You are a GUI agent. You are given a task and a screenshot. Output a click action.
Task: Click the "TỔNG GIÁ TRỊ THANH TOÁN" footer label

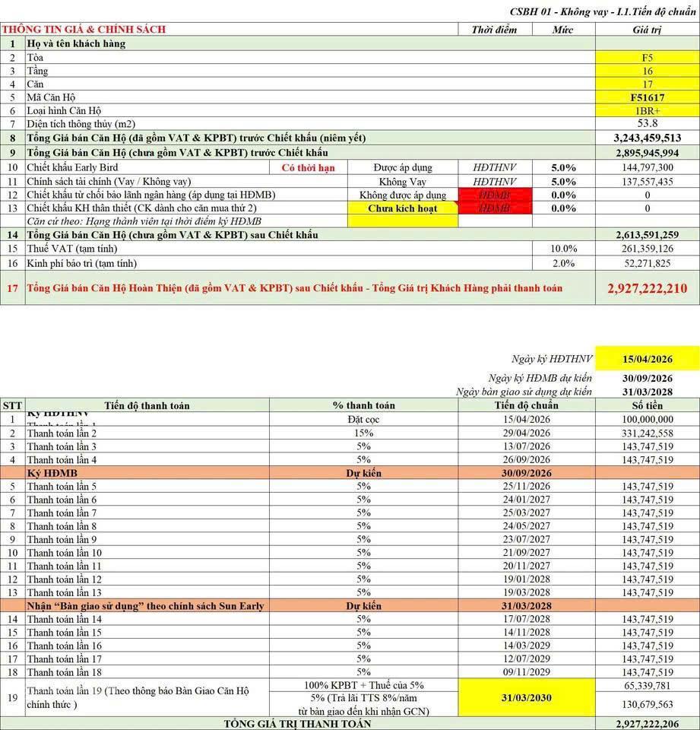click(x=297, y=724)
